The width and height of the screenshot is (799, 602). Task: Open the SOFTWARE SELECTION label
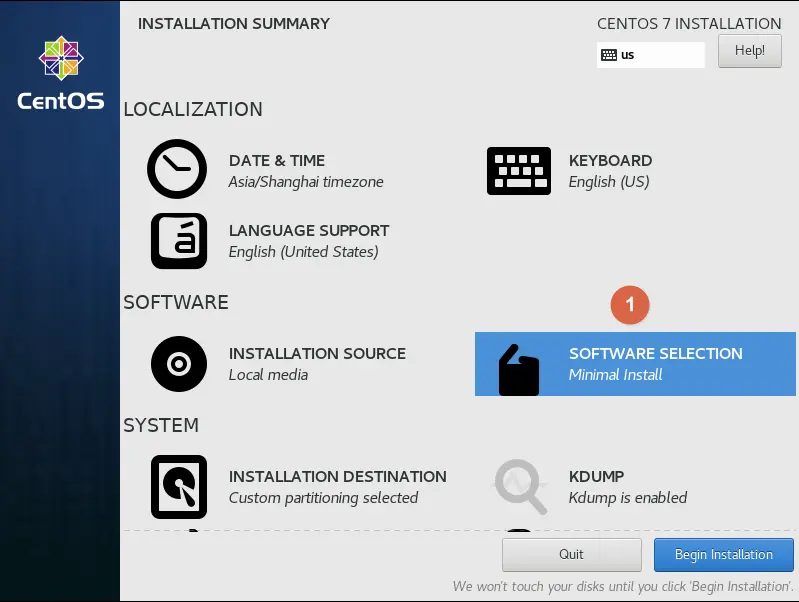[x=656, y=353]
